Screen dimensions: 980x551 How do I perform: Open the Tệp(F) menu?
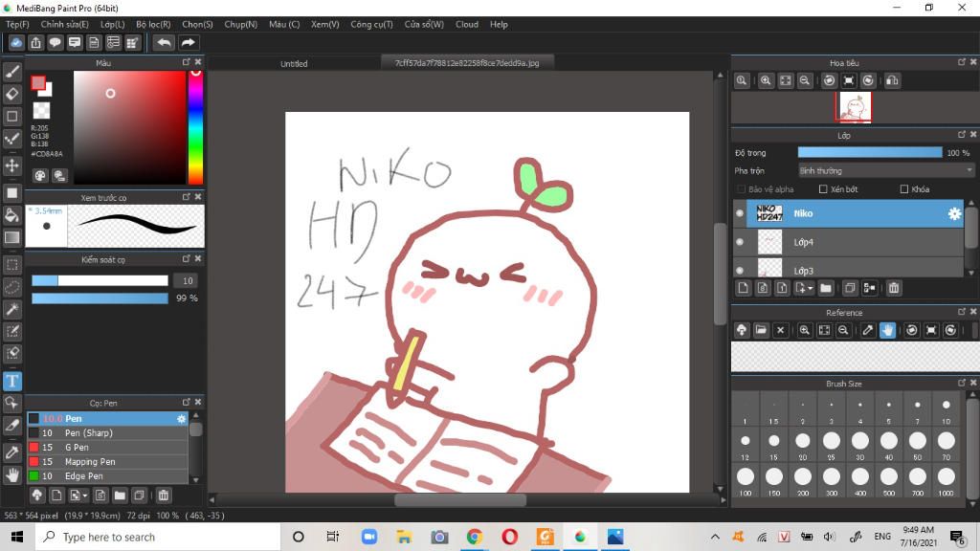[x=17, y=24]
